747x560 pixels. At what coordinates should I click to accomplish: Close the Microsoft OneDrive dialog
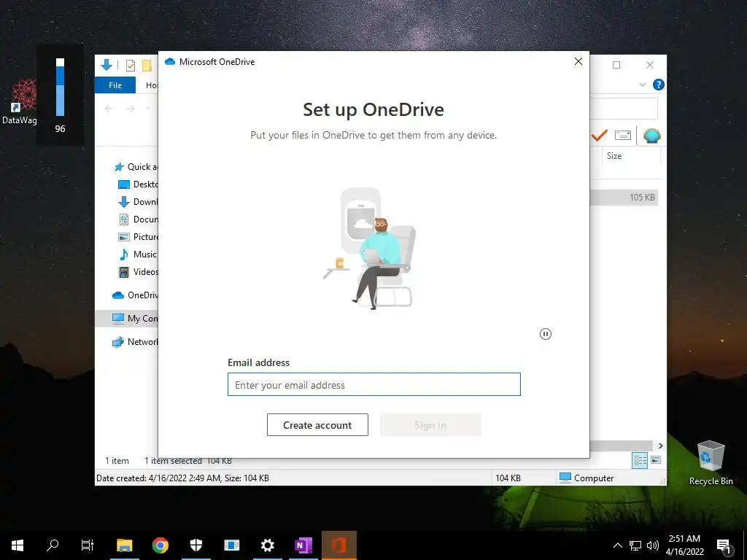point(578,61)
